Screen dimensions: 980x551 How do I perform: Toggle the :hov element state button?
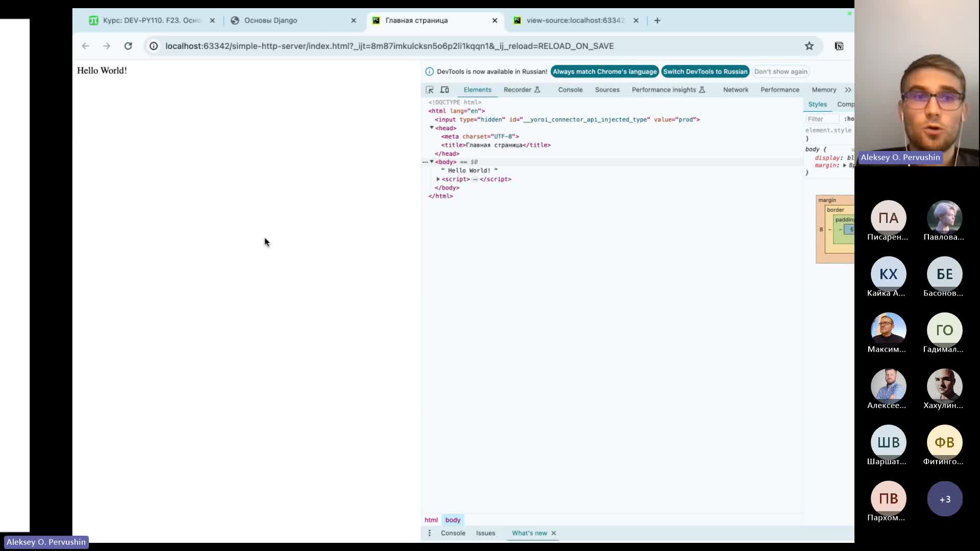[849, 119]
